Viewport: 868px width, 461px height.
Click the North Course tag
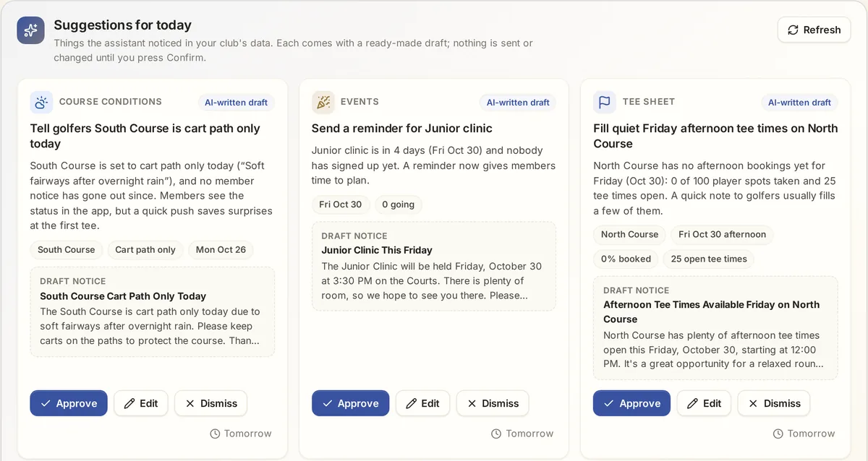click(x=629, y=235)
